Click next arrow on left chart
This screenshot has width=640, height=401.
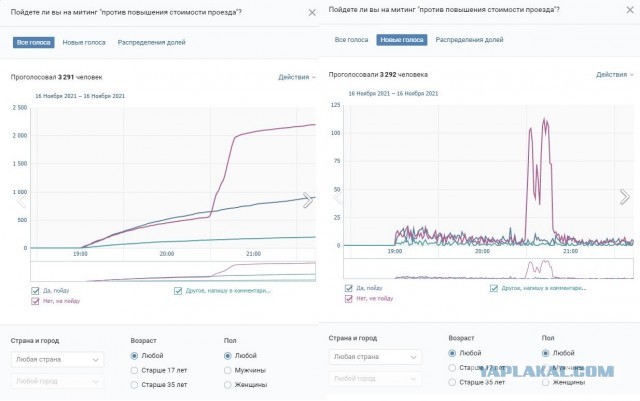point(308,200)
